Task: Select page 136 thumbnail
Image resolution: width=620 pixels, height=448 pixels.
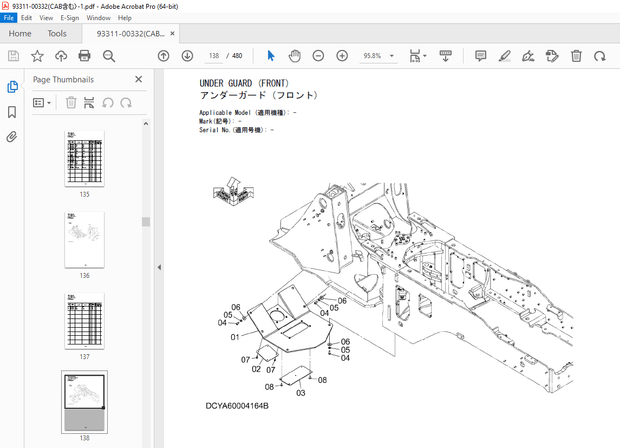Action: [x=85, y=240]
